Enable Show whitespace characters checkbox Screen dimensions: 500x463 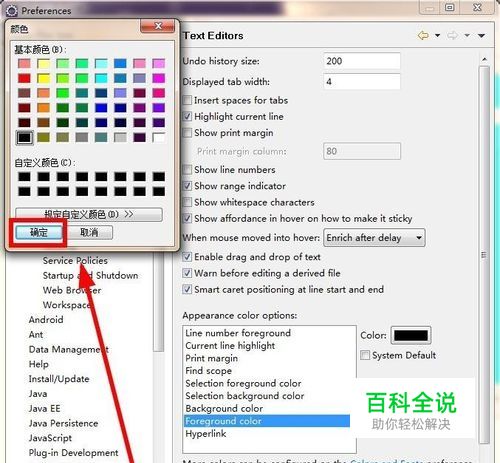coord(187,202)
